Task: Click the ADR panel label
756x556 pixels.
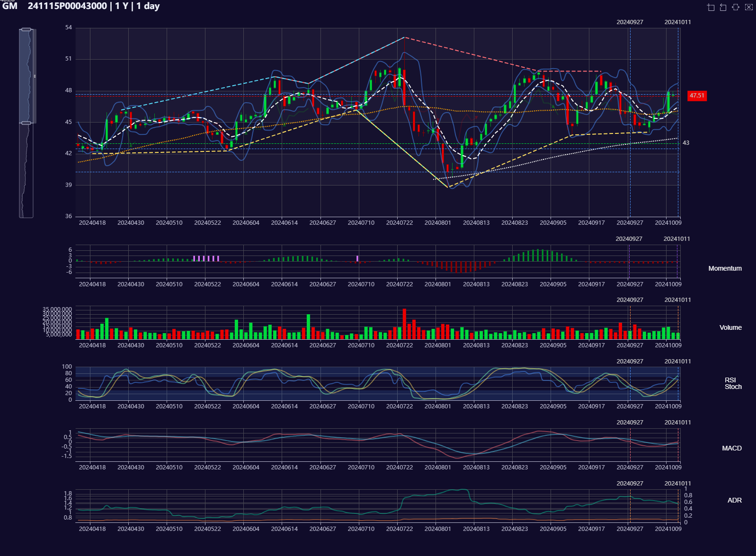Action: point(734,500)
